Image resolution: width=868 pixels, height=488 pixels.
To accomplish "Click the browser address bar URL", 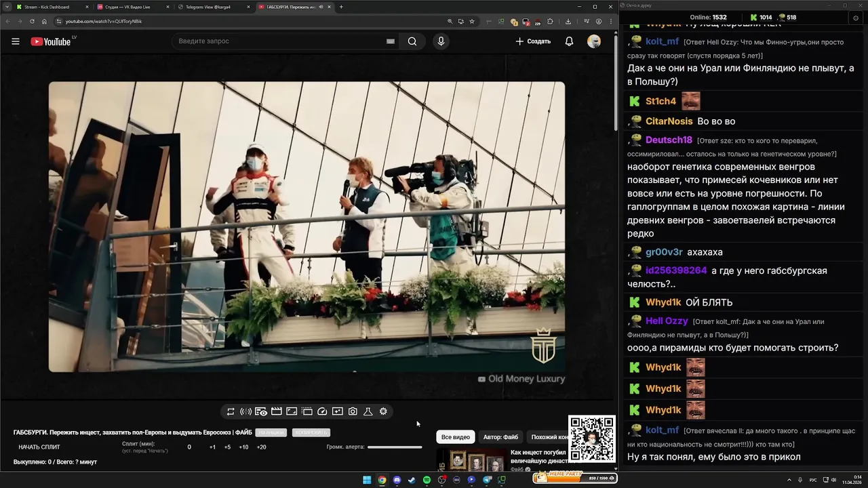I will tap(104, 21).
